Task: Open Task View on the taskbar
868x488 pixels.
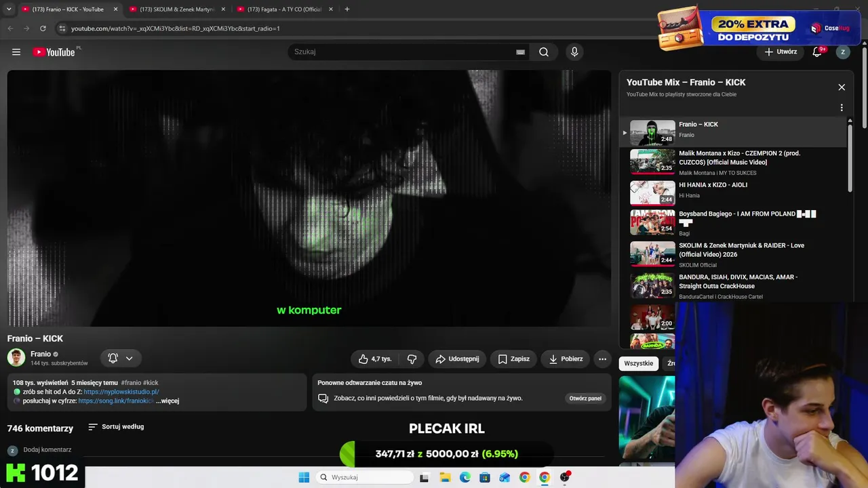Action: 424,477
